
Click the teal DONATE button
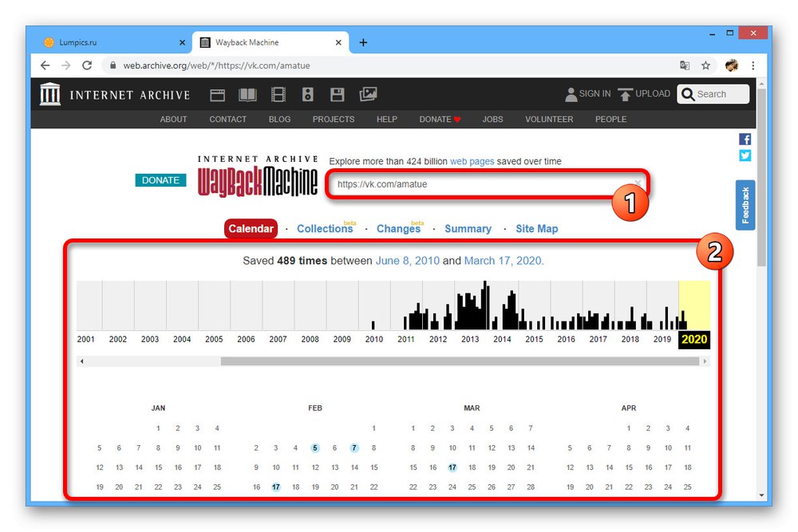tap(161, 180)
